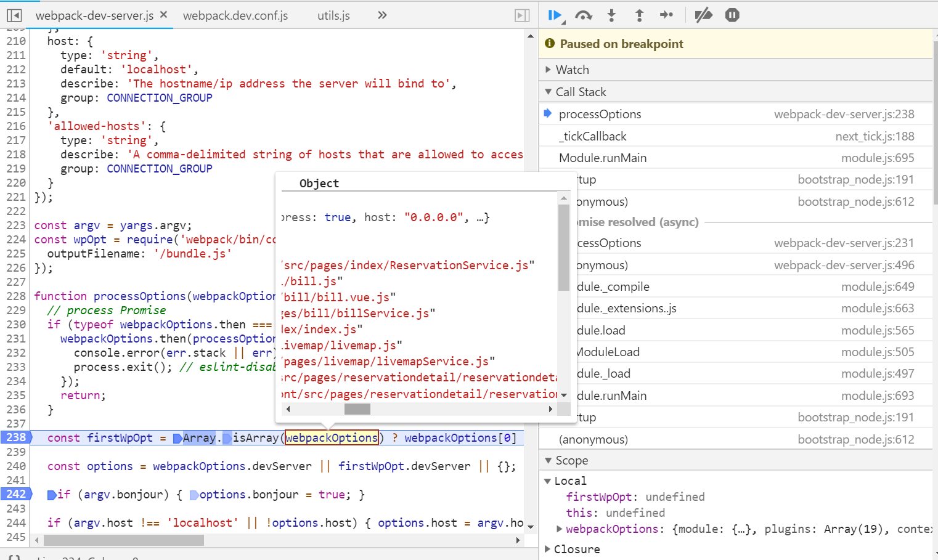Click the inline breakpoint marker before isArray
Image resolution: width=938 pixels, height=560 pixels.
click(227, 438)
